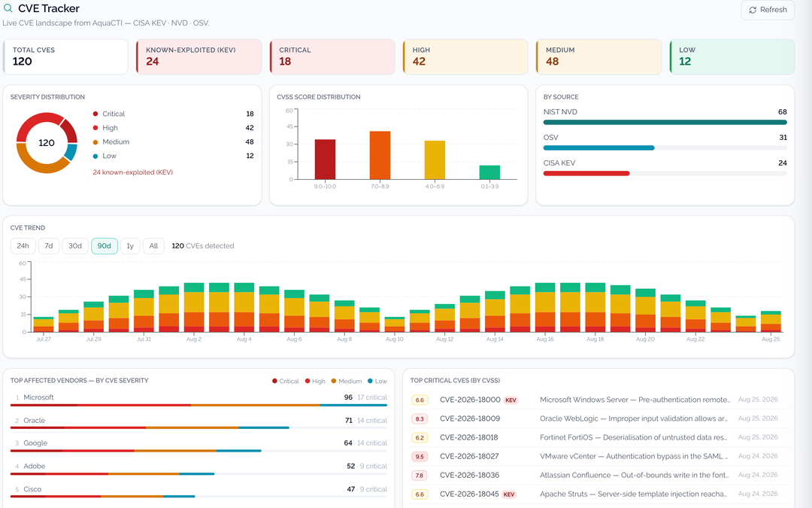
Task: Click the Aug 16 trend bar
Action: coord(545,307)
